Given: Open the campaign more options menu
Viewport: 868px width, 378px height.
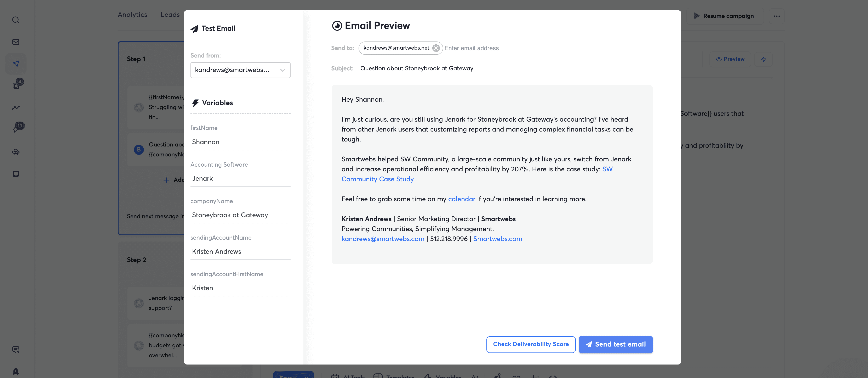Looking at the screenshot, I should click(x=777, y=16).
